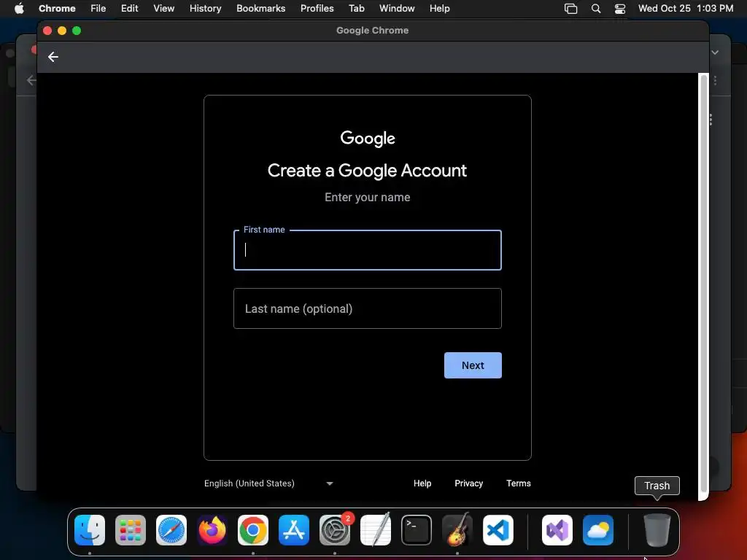Open the Apple menu
Image resolution: width=747 pixels, height=560 pixels.
pos(19,8)
